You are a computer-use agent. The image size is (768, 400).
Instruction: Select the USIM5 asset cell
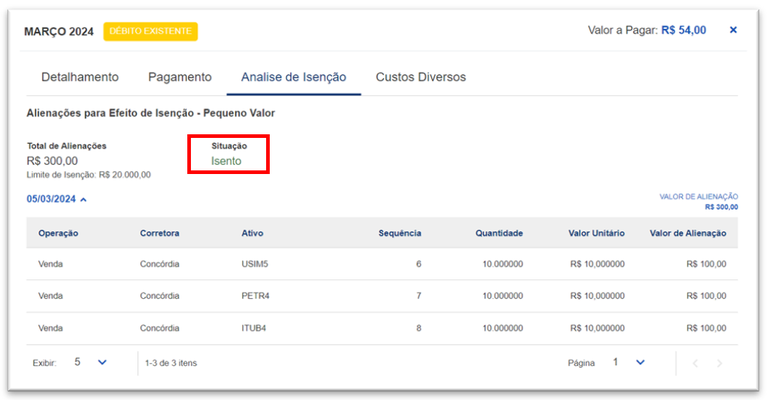pyautogui.click(x=255, y=264)
